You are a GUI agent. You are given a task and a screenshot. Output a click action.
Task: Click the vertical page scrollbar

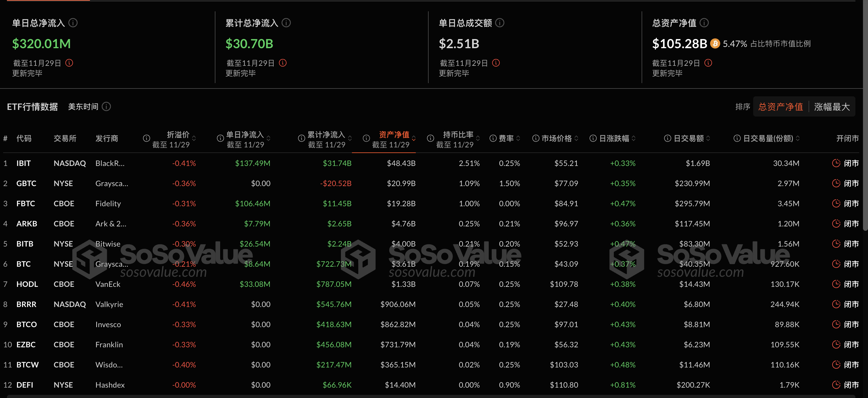[x=865, y=115]
